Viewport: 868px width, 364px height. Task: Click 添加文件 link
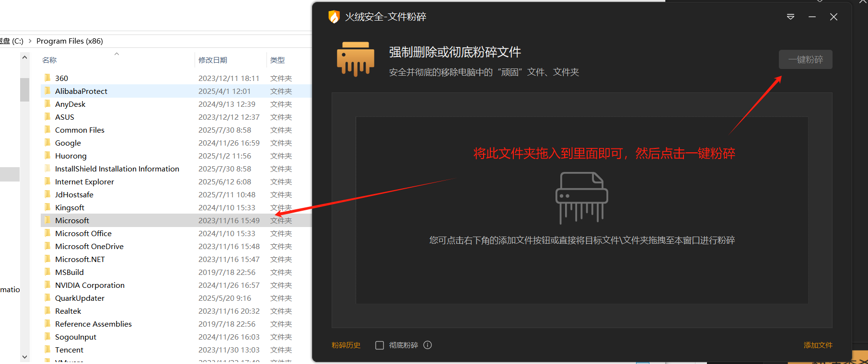[x=818, y=345]
